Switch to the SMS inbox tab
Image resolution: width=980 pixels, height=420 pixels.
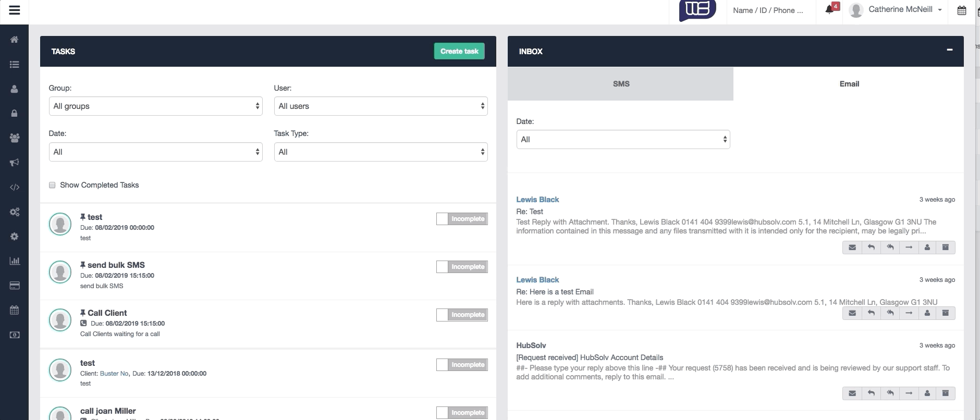(x=620, y=84)
